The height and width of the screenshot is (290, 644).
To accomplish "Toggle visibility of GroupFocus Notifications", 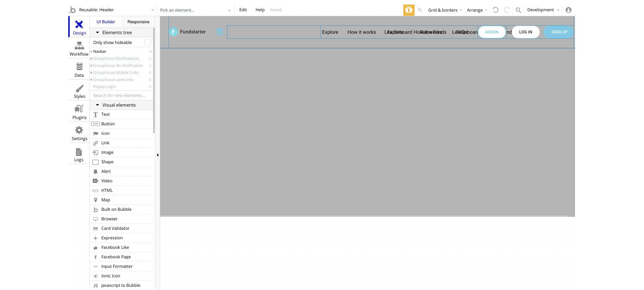I will [150, 59].
